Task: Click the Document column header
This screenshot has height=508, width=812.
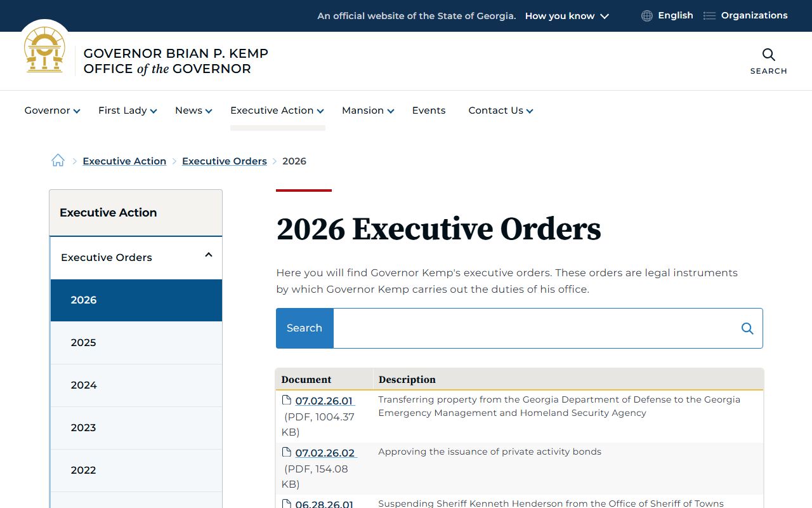Action: (x=306, y=380)
